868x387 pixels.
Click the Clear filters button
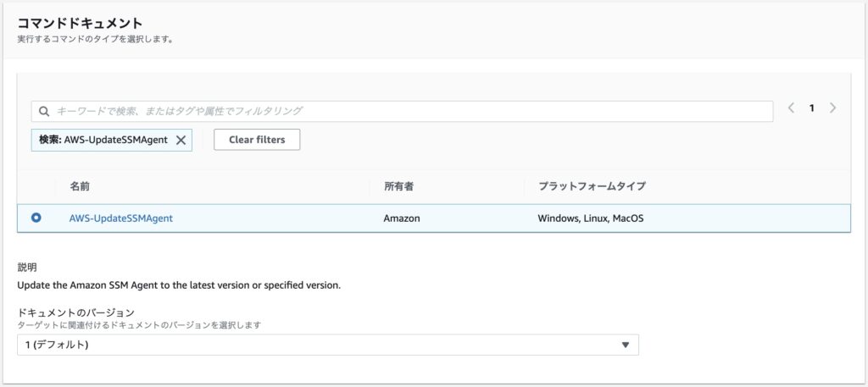[x=257, y=140]
